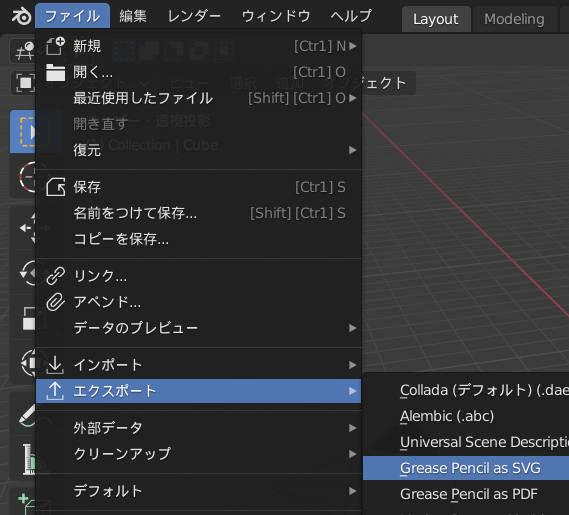Expand the デフォルト submenu
The width and height of the screenshot is (569, 515).
(198, 491)
